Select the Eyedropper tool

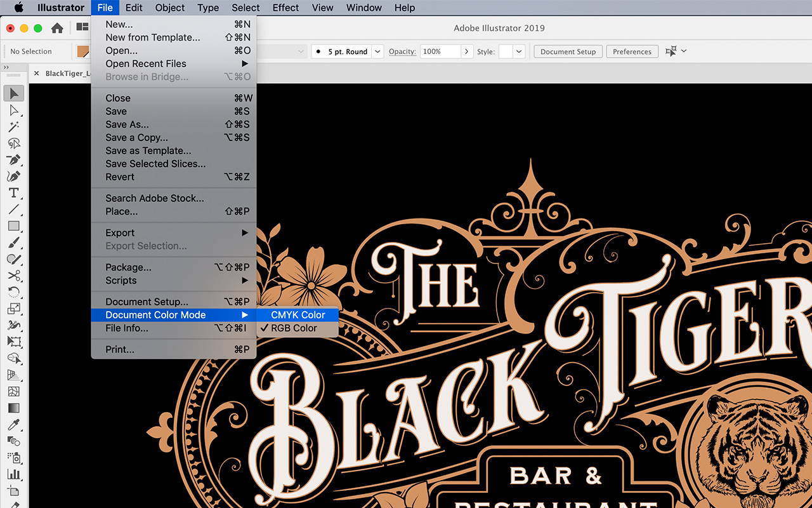(14, 424)
